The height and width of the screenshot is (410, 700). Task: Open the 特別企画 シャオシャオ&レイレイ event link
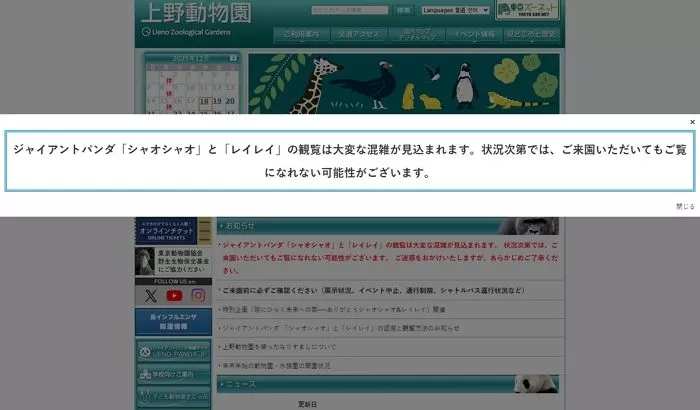click(x=334, y=309)
